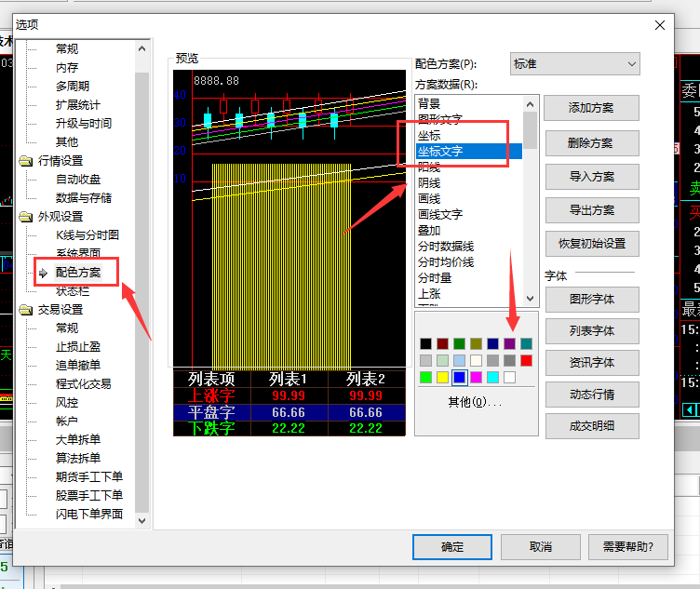This screenshot has width=700, height=589.
Task: Open 资讯字体 font settings
Action: pyautogui.click(x=591, y=363)
